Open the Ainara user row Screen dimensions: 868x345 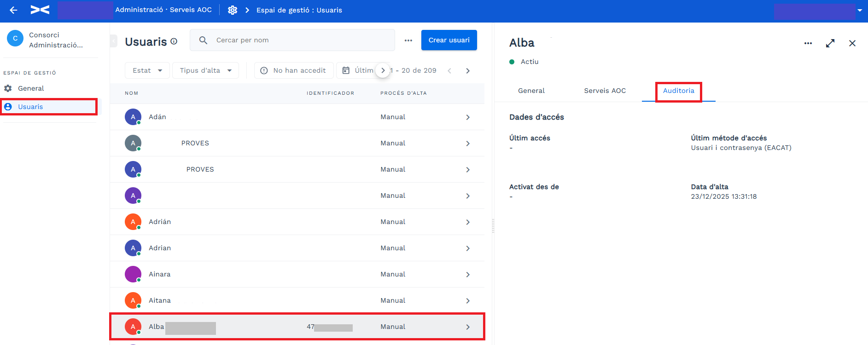[x=297, y=274]
